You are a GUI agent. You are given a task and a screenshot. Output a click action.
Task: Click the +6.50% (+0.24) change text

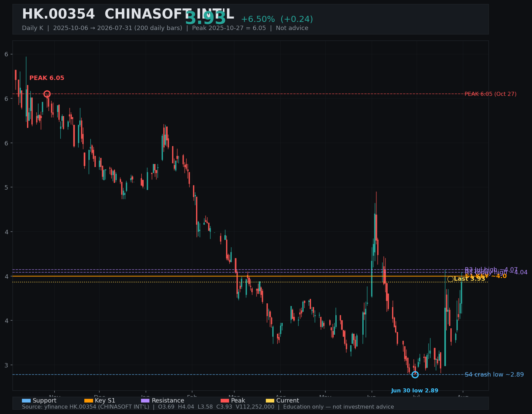(277, 20)
